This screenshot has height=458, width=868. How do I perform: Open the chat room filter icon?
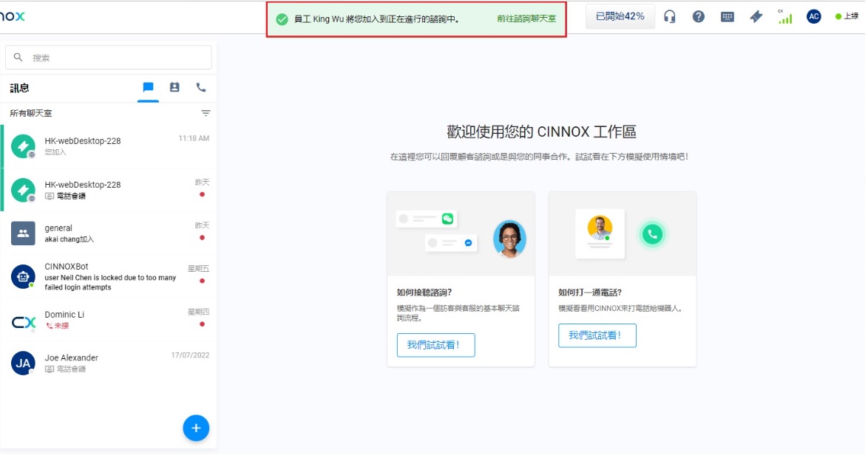(206, 114)
